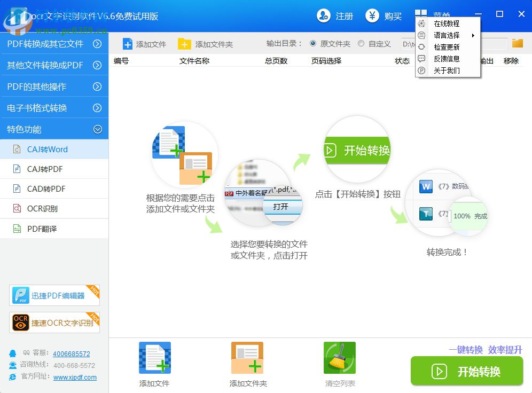Click the Internet Explorer website icon
The height and width of the screenshot is (393, 532).
click(x=13, y=377)
